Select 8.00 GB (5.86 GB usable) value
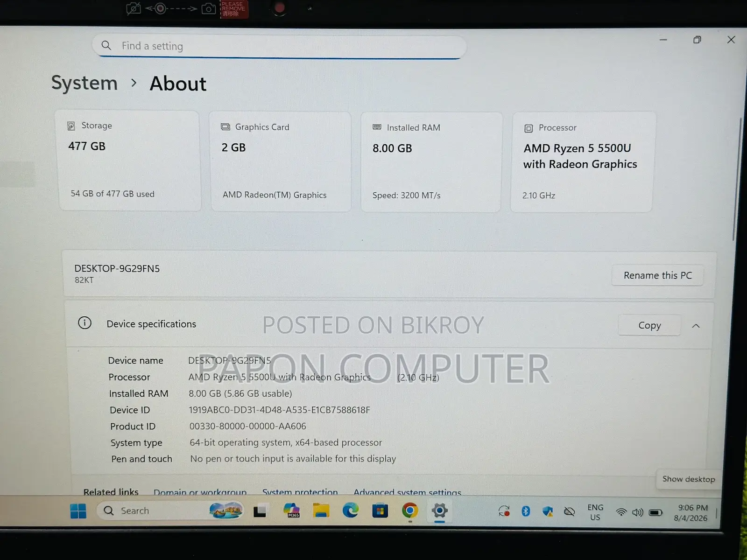The image size is (747, 560). [240, 393]
